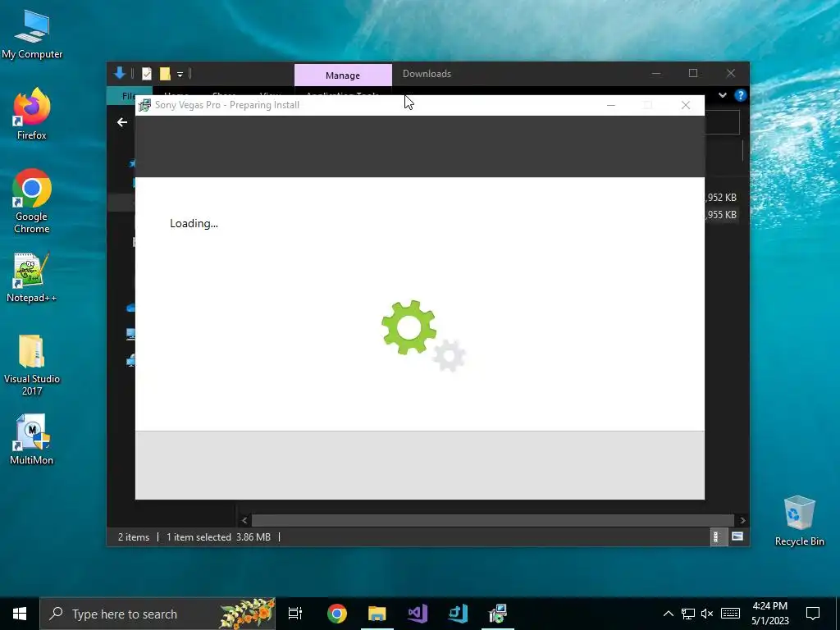Screen dimensions: 840x630
Task: Close the Downloads Explorer window
Action: 731,73
